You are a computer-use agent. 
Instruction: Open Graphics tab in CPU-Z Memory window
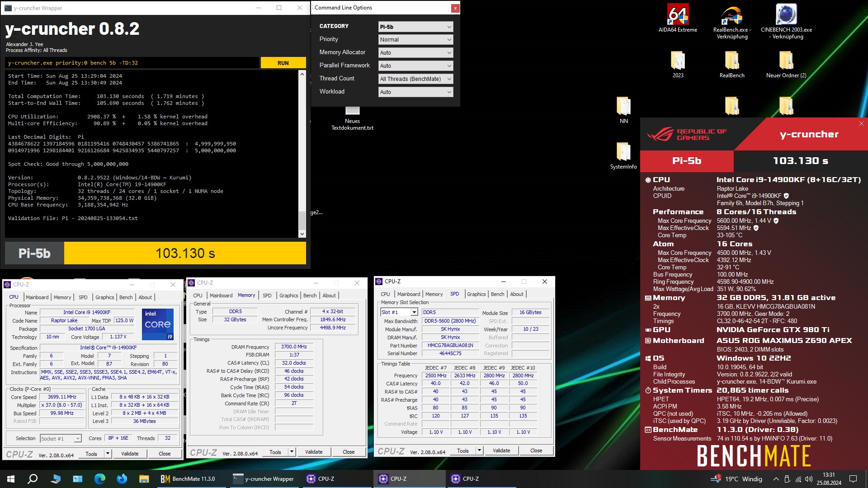(288, 296)
